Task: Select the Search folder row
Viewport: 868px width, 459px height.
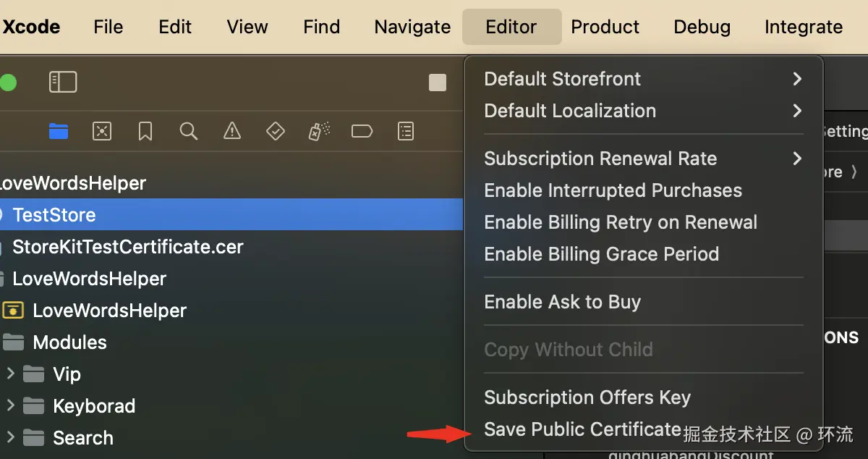Action: pos(231,438)
